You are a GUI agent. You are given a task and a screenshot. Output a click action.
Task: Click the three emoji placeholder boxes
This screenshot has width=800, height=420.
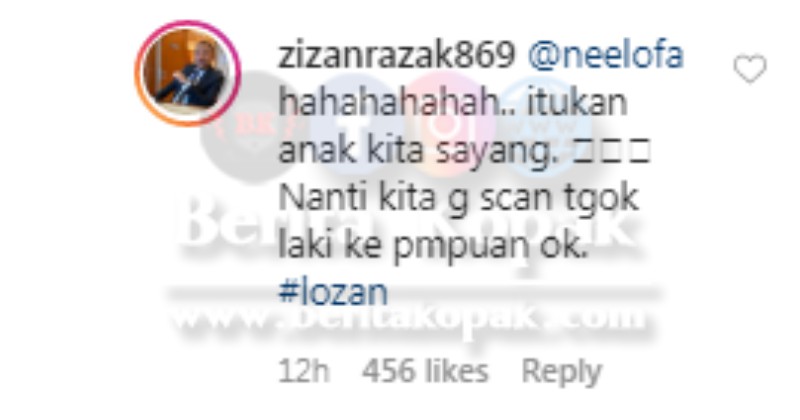click(x=611, y=151)
